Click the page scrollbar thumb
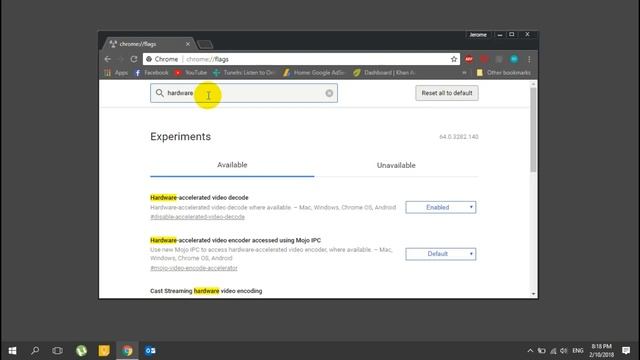The height and width of the screenshot is (360, 640). tap(533, 130)
